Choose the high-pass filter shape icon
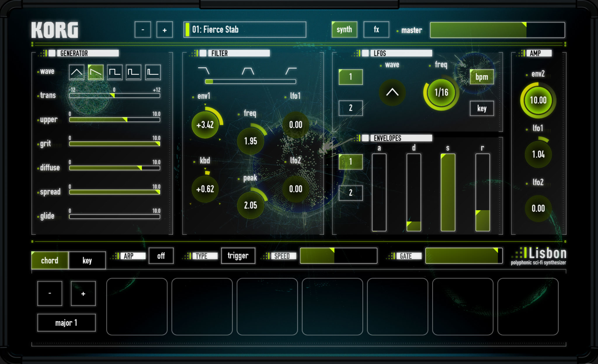This screenshot has height=364, width=598. click(x=291, y=71)
